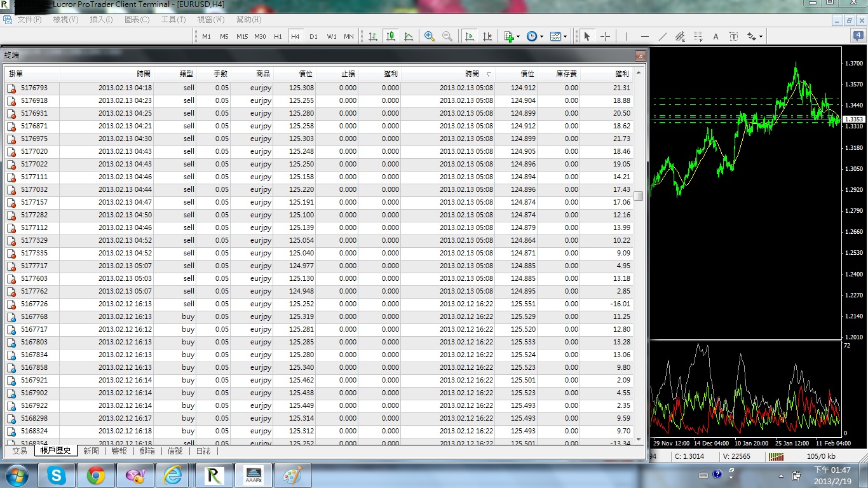
Task: Click the 商品 column header
Action: (x=263, y=74)
